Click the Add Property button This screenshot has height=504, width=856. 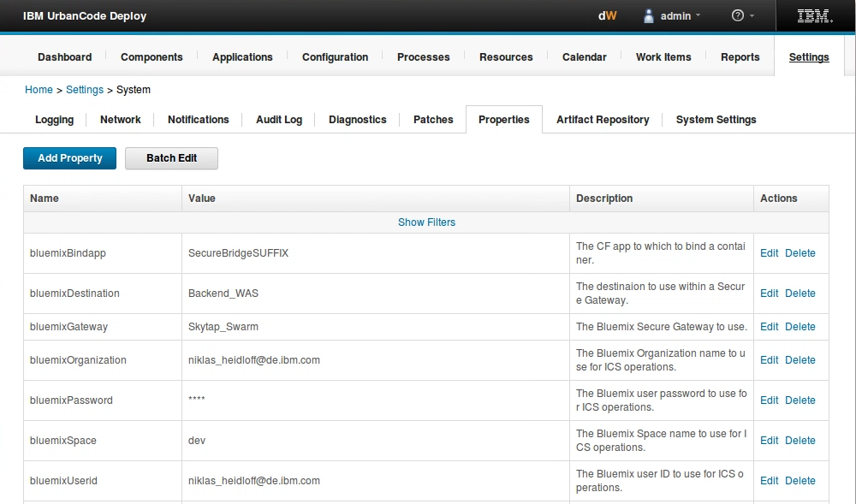70,158
